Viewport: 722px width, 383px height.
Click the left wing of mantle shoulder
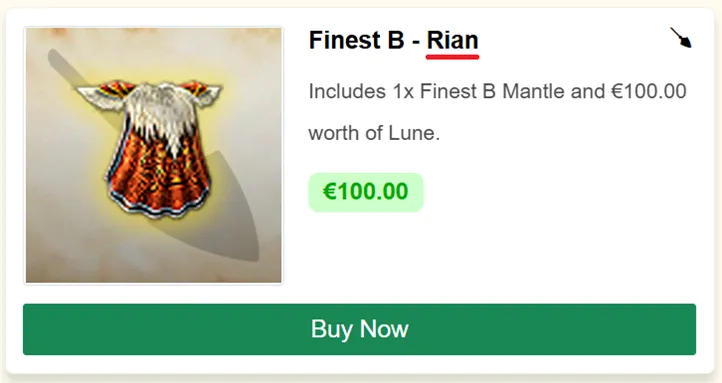pyautogui.click(x=104, y=94)
